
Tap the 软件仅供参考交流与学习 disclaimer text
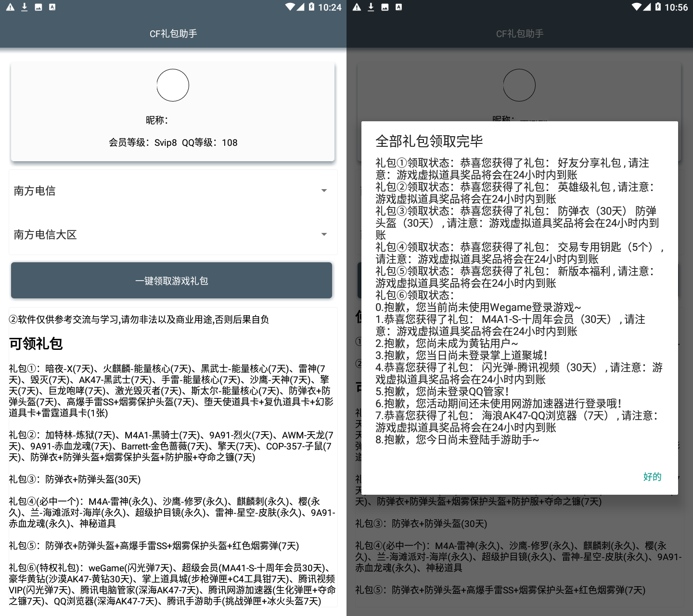click(x=139, y=320)
